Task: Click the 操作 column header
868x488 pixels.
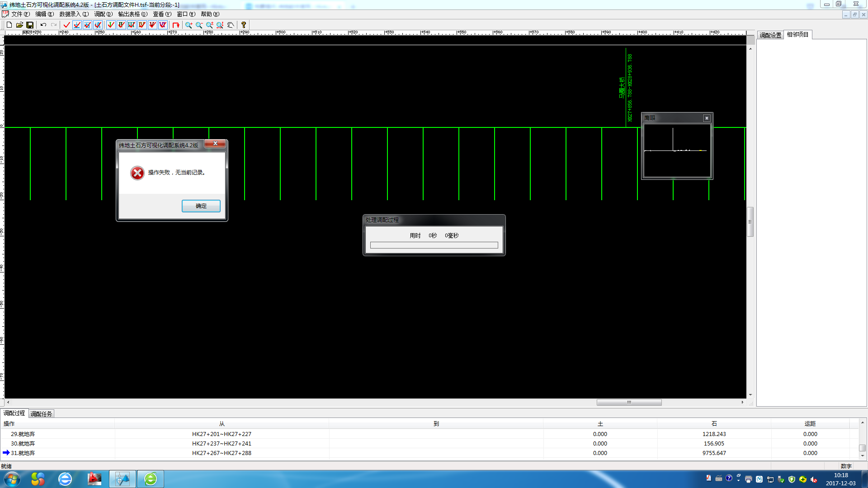Action: tap(58, 423)
